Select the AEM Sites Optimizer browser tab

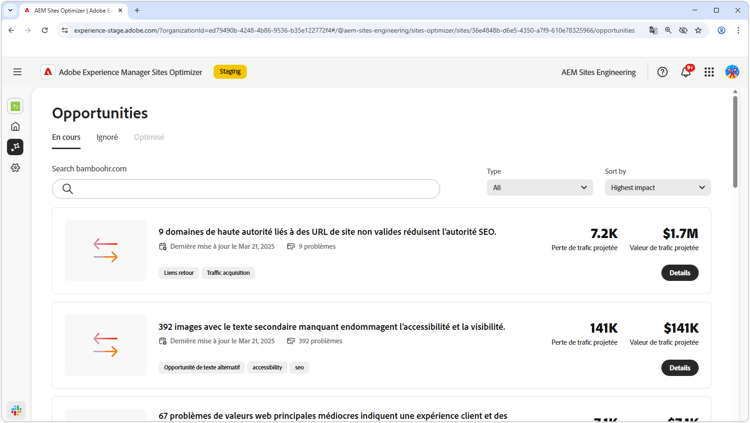coord(72,10)
